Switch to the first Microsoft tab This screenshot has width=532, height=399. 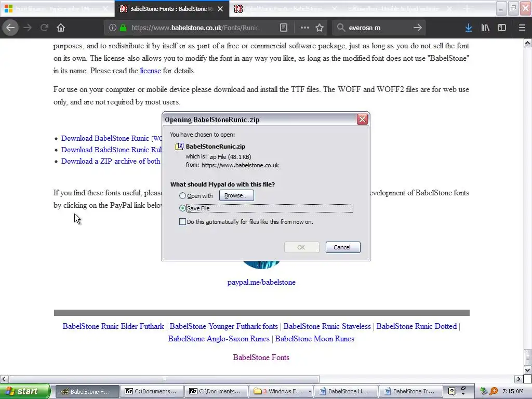click(x=57, y=9)
